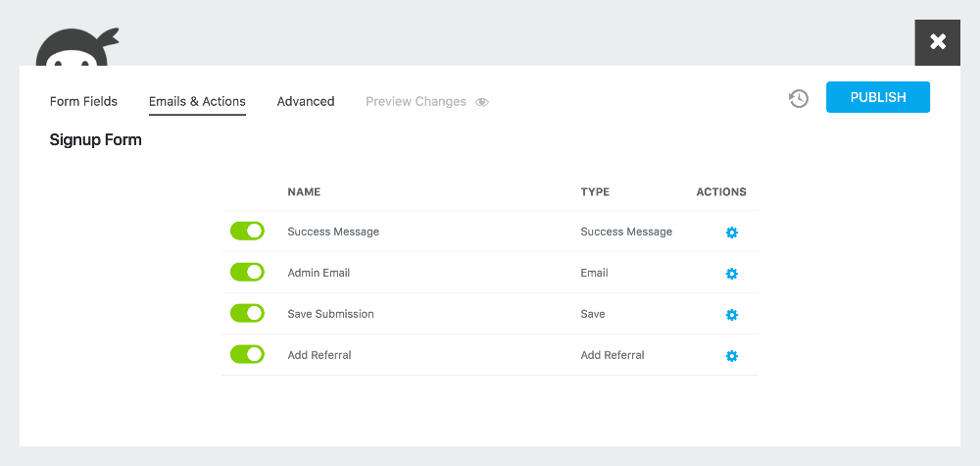Click the Signup Form title
The height and width of the screenshot is (466, 980).
96,140
